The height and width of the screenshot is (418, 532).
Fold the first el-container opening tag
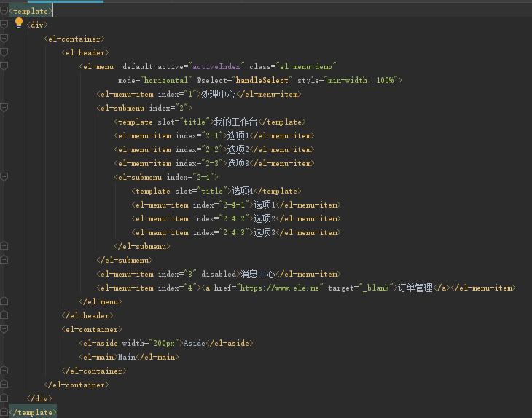(x=4, y=39)
